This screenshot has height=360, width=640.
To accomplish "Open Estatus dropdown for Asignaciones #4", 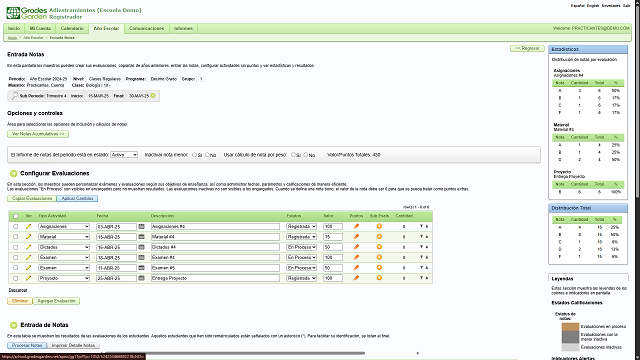I will tap(302, 227).
